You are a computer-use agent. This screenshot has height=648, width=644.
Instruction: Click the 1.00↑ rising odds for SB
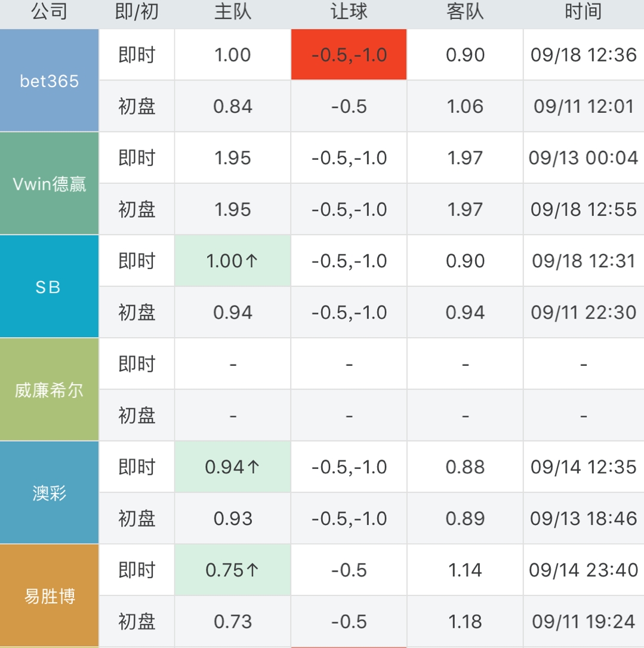232,261
